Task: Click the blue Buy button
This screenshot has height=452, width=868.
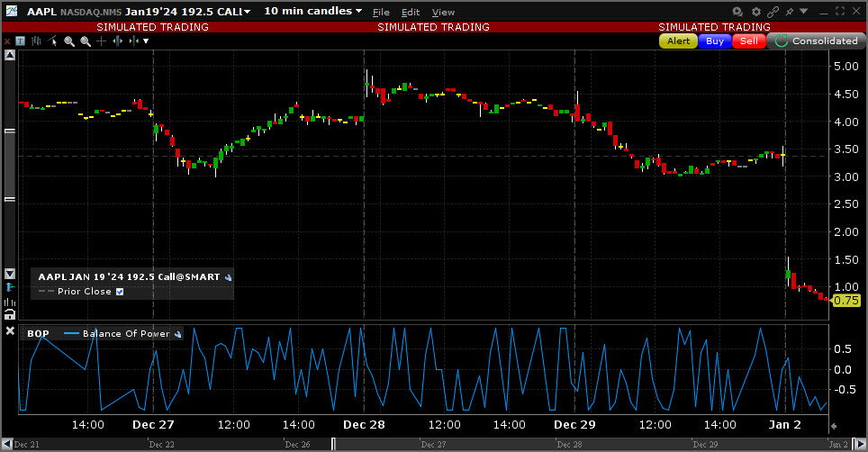Action: 715,41
